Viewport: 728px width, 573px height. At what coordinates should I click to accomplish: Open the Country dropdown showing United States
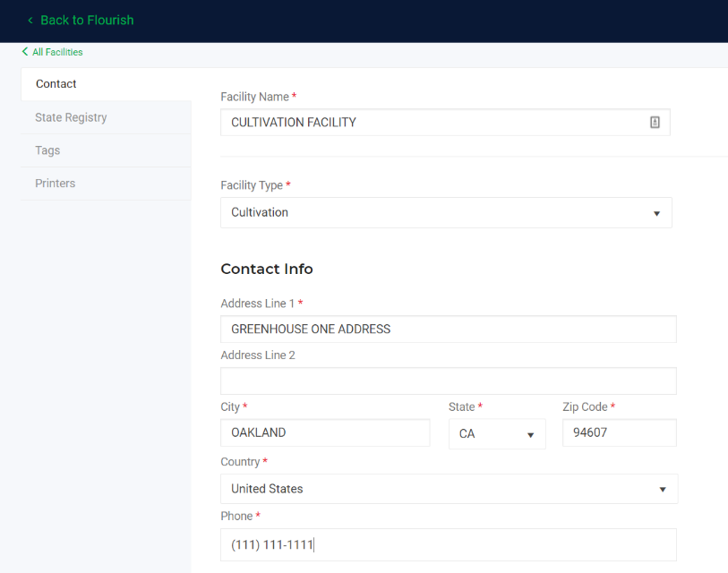(449, 489)
